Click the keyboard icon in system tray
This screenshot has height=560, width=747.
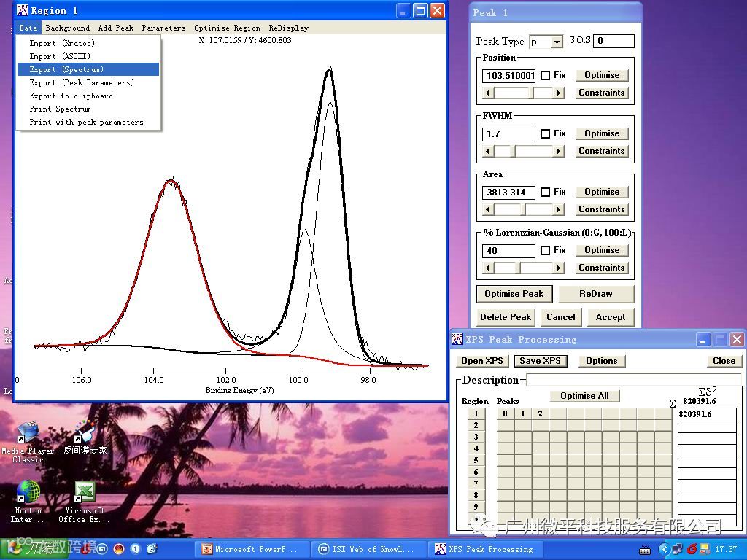tap(645, 550)
